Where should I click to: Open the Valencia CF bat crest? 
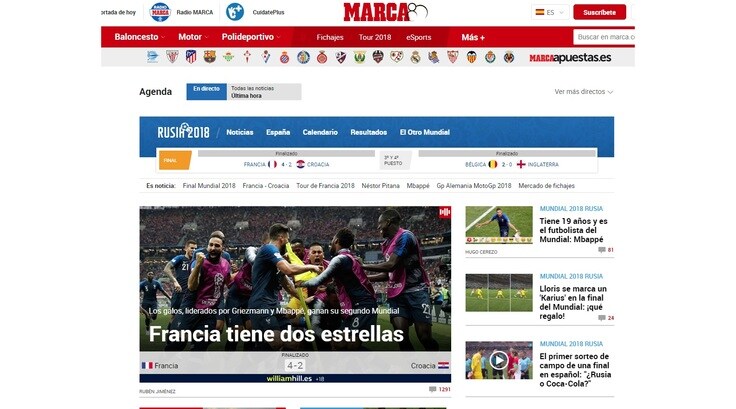[x=472, y=57]
